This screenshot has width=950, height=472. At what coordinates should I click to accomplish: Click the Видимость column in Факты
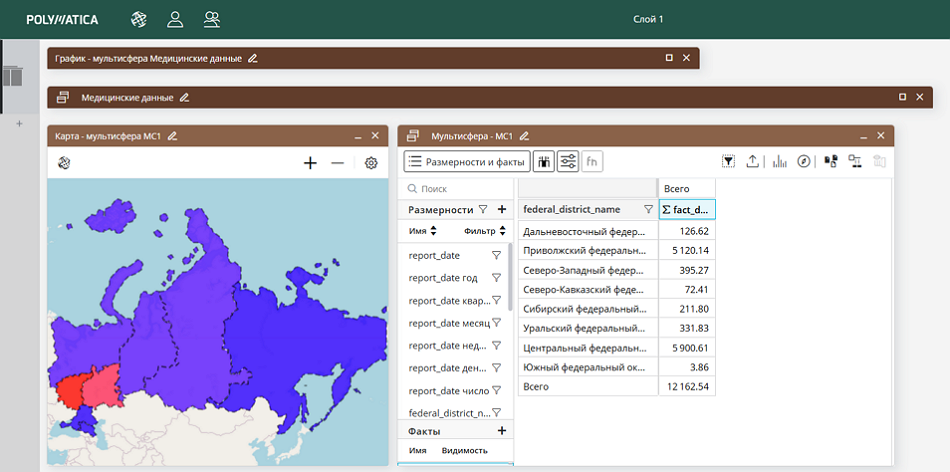465,451
